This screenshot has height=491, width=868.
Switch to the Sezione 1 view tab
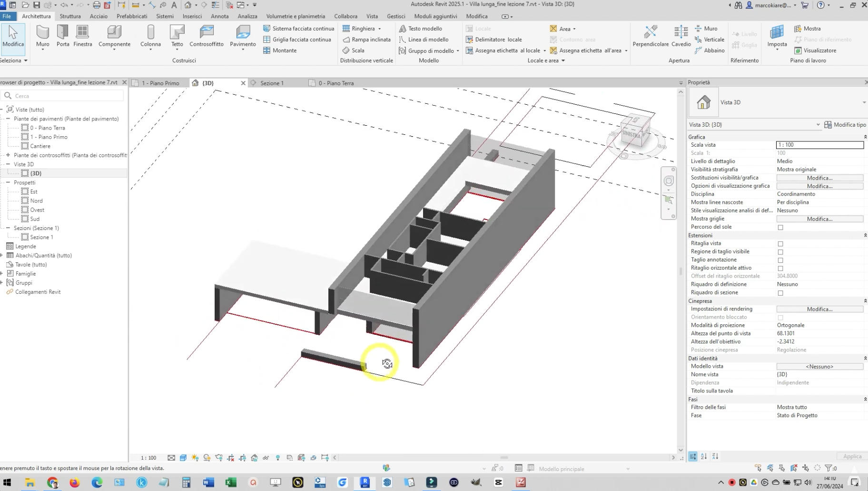point(272,83)
